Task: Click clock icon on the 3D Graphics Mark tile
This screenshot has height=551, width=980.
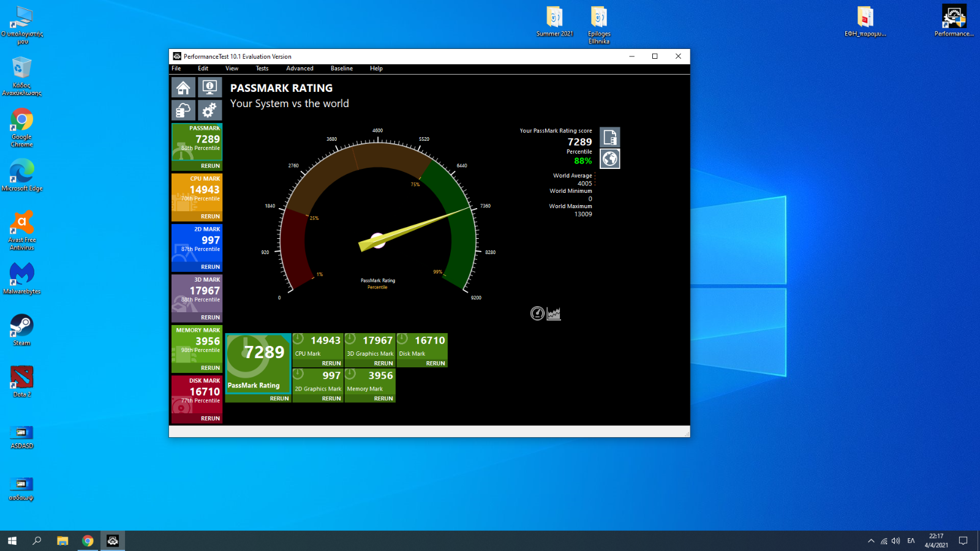Action: click(x=350, y=339)
